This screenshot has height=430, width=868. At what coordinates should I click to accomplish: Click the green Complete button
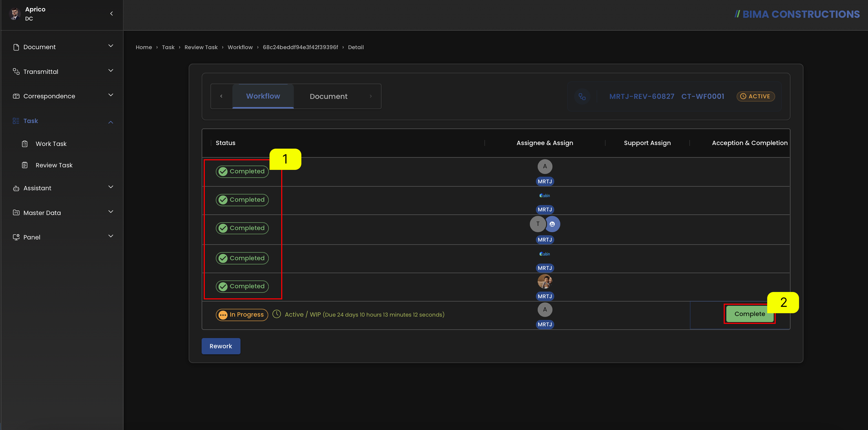click(749, 314)
